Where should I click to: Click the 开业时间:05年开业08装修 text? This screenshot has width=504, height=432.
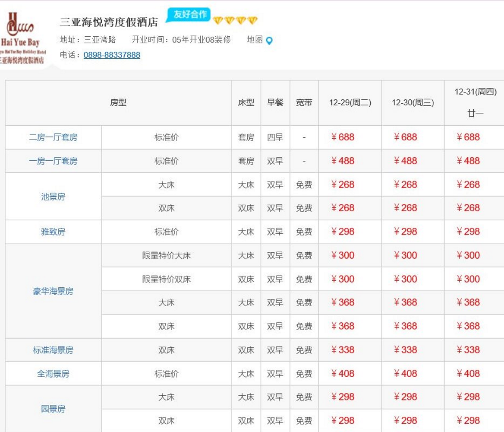(181, 40)
